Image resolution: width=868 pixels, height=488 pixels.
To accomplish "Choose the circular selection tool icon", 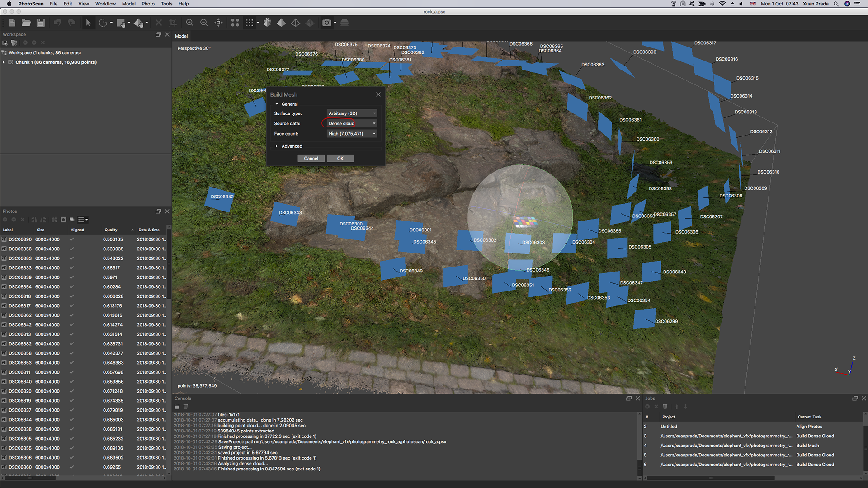I will [103, 23].
